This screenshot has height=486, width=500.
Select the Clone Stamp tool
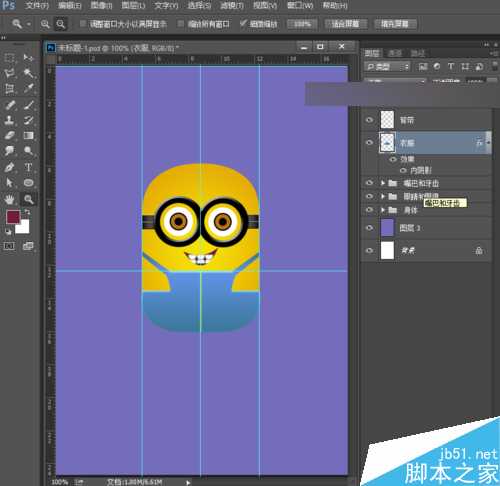[9, 120]
